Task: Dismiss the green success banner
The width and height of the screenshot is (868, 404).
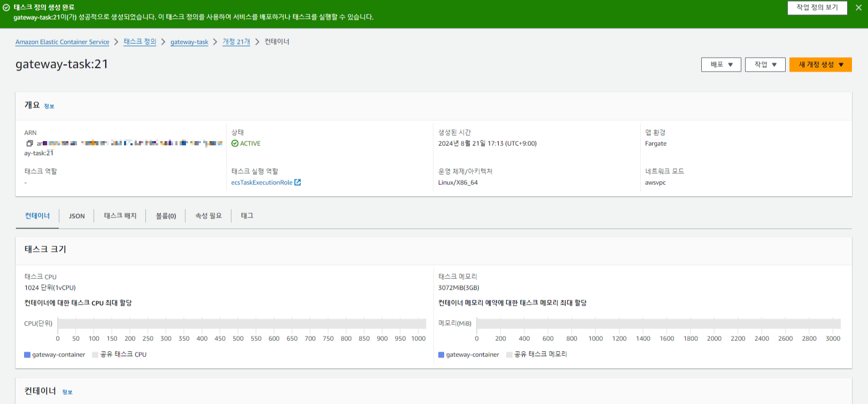Action: click(858, 7)
